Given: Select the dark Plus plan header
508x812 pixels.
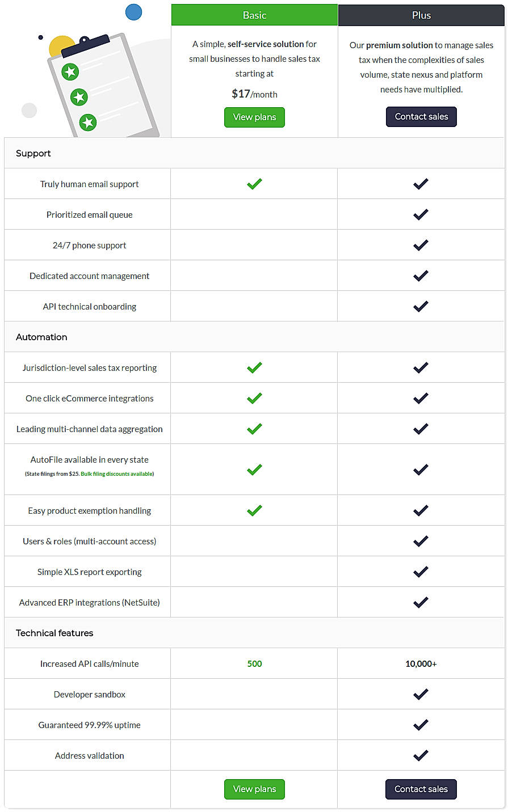Looking at the screenshot, I should [421, 15].
